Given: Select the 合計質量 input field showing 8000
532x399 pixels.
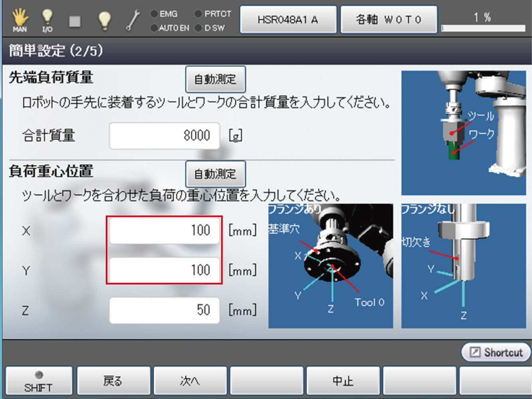Looking at the screenshot, I should [164, 136].
